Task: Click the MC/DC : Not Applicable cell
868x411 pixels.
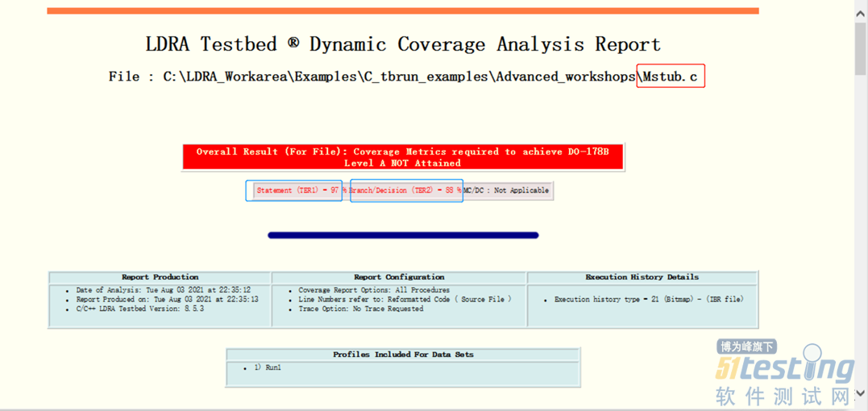Action: pyautogui.click(x=507, y=191)
